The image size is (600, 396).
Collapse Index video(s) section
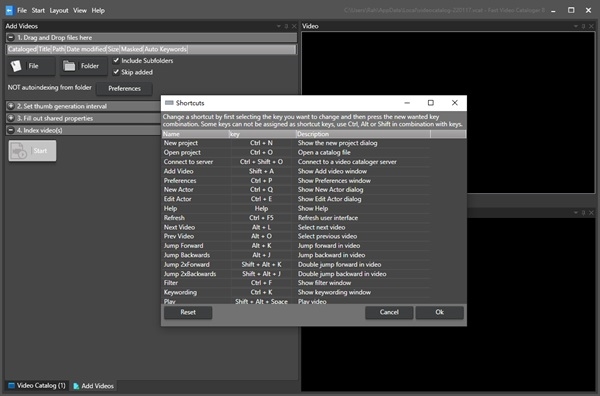coord(11,130)
